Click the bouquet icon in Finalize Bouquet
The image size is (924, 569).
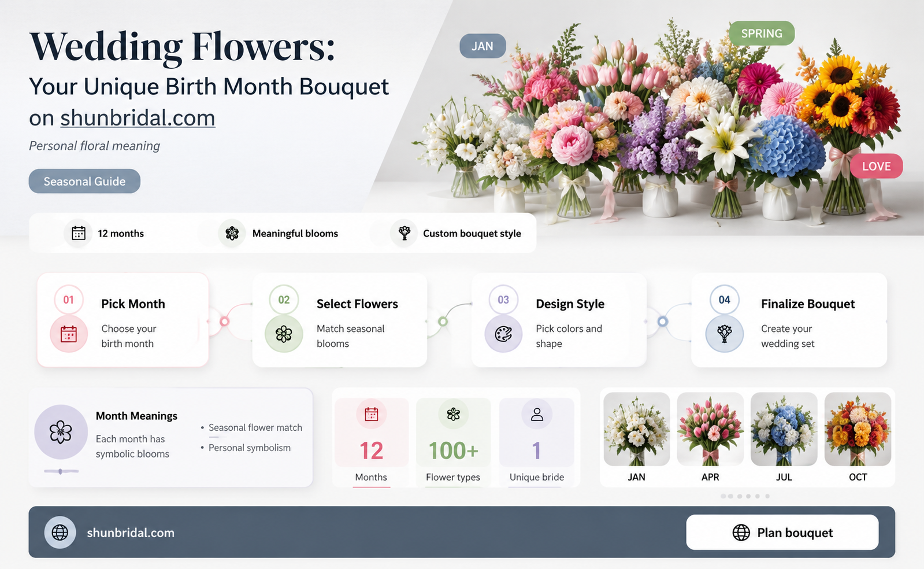(x=724, y=334)
